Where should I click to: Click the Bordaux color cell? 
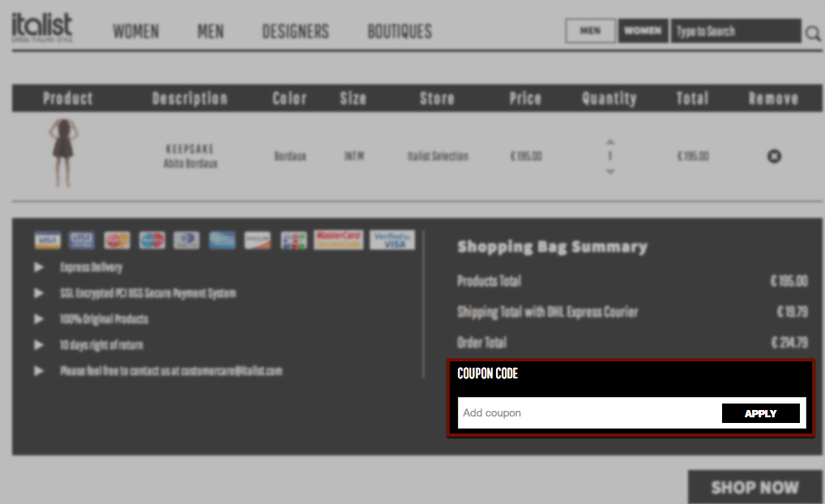pos(290,156)
